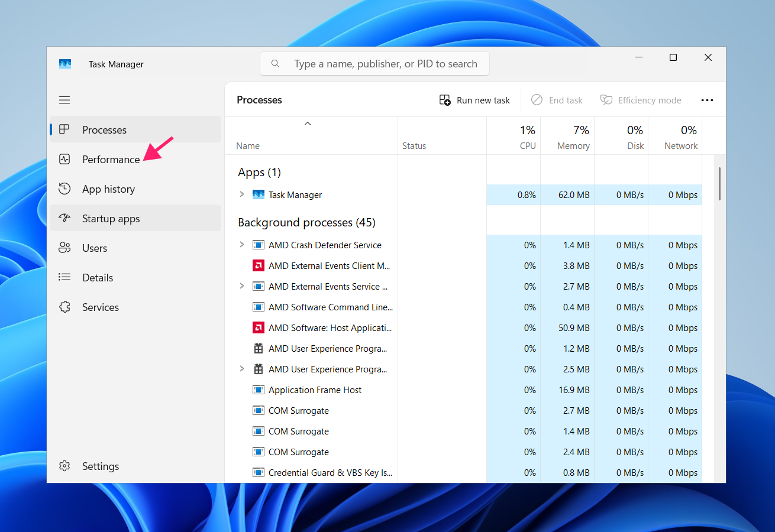Select the first COM Surrogate 2.7 MB row
The height and width of the screenshot is (532, 775).
464,410
